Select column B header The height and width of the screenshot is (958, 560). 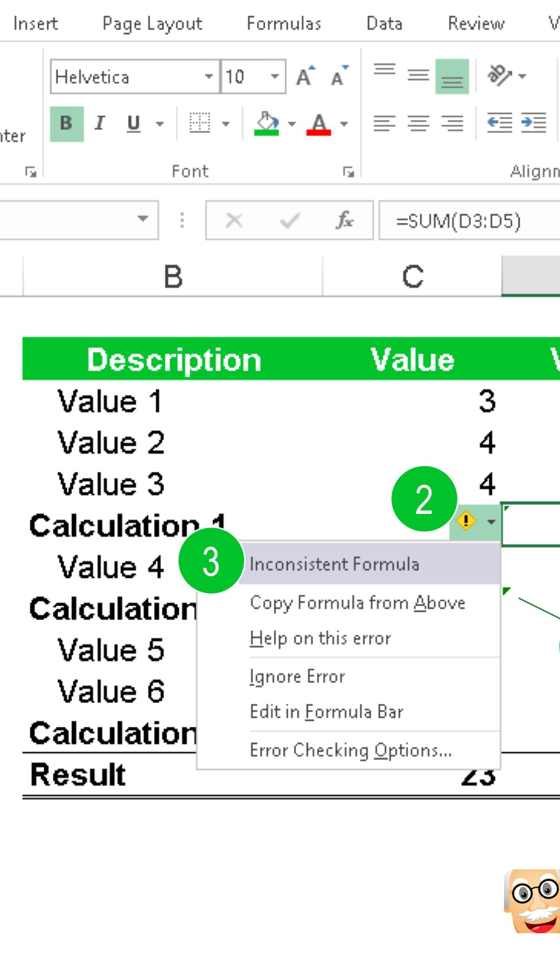(173, 276)
